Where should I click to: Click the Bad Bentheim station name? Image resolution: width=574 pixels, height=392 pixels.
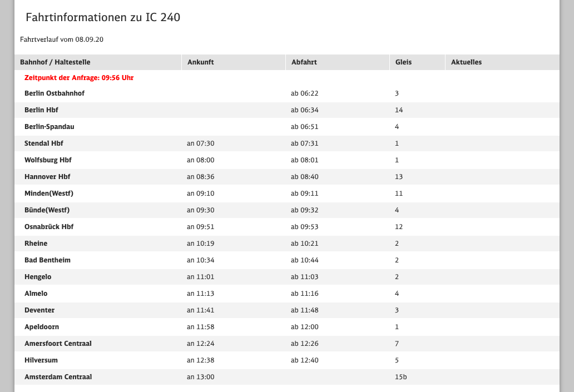[47, 260]
